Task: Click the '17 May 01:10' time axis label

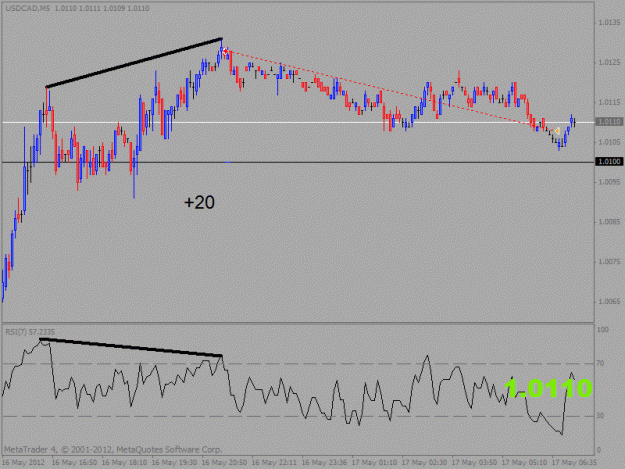Action: point(374,463)
